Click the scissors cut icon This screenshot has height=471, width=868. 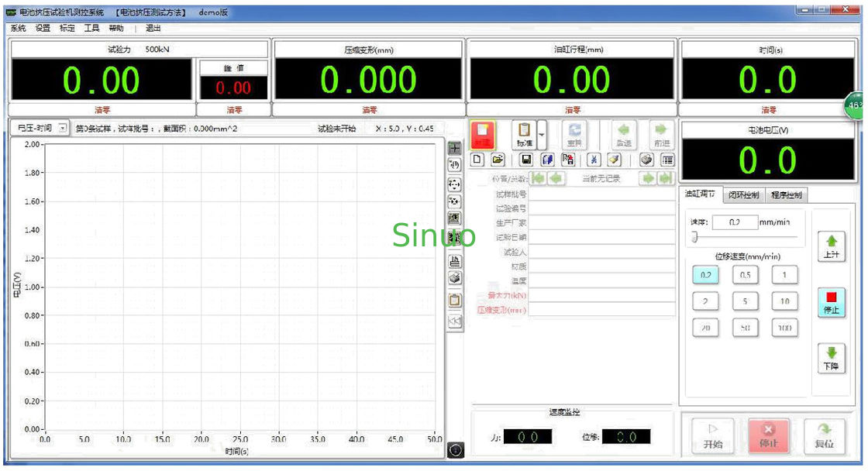(593, 160)
